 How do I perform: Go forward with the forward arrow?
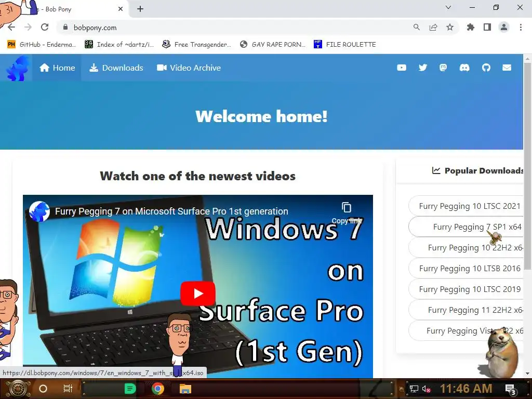tap(28, 27)
